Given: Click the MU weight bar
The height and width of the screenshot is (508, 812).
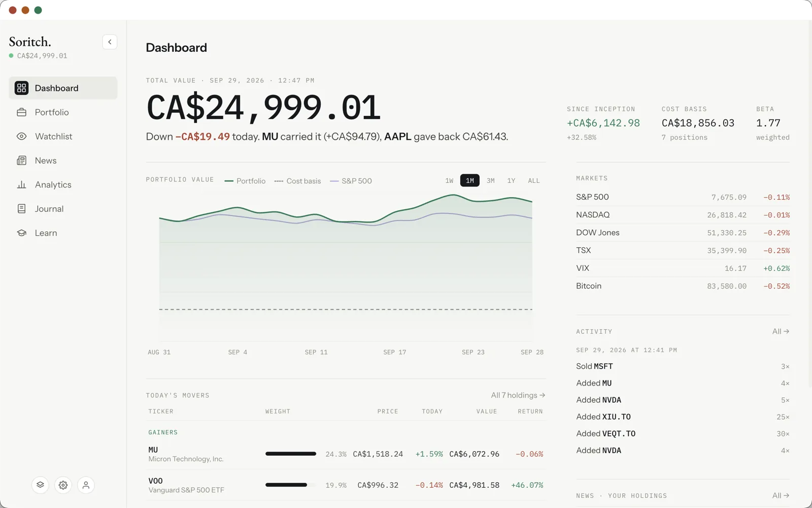Looking at the screenshot, I should click(x=291, y=454).
